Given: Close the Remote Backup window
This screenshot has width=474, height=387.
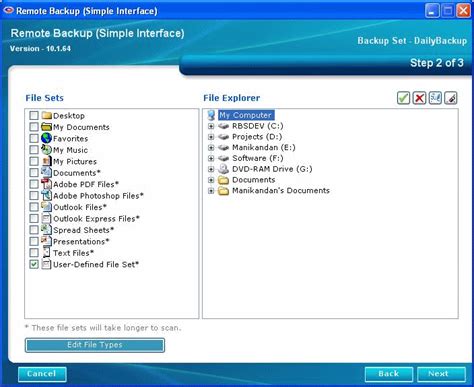Looking at the screenshot, I should click(x=463, y=11).
